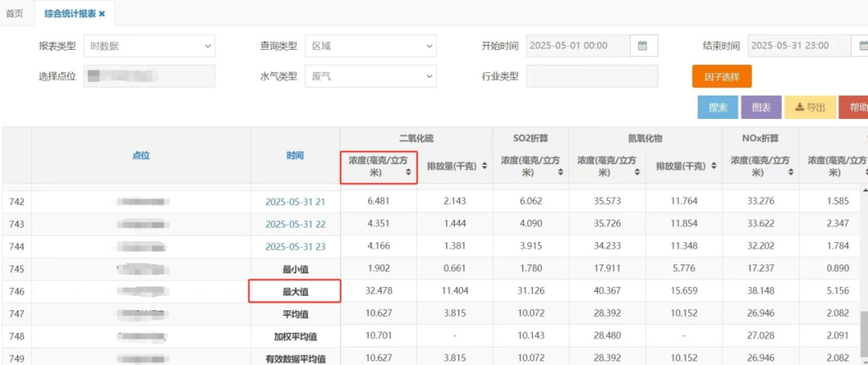Sort the 氮氧化物 排放量(千克) column
Viewport: 868px width, 365px height.
pyautogui.click(x=711, y=166)
